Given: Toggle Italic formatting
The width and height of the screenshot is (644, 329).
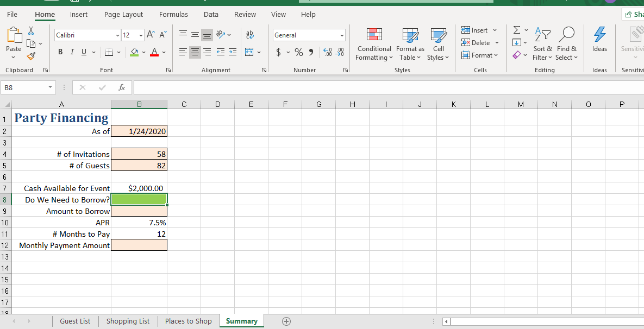Looking at the screenshot, I should (72, 52).
